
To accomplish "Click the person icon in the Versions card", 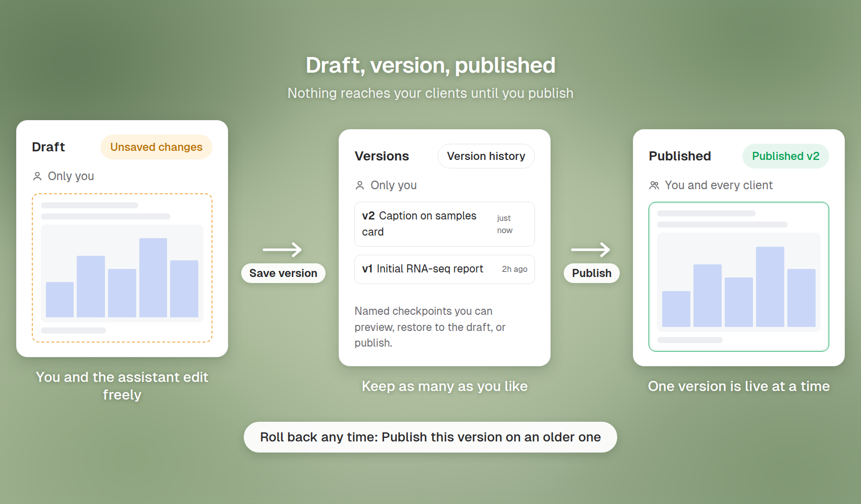I will click(360, 185).
